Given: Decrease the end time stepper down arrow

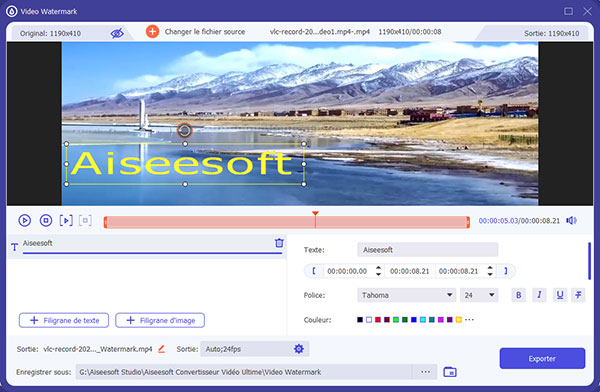Looking at the screenshot, I should [490, 274].
